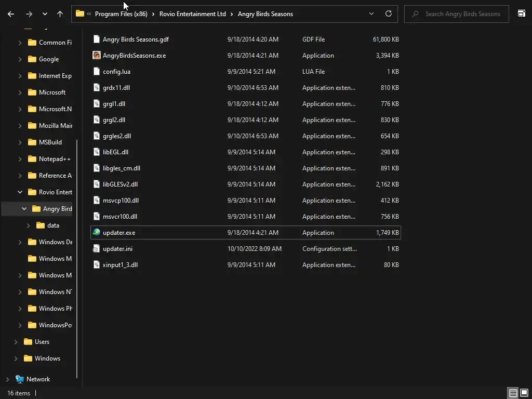532x399 pixels.
Task: Select Windows NT folder in tree
Action: point(50,292)
